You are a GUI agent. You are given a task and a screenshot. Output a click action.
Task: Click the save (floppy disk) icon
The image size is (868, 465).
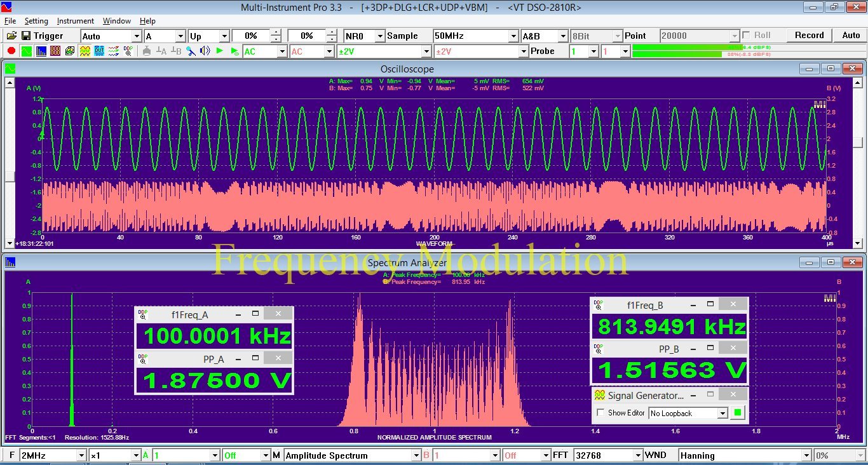[26, 36]
